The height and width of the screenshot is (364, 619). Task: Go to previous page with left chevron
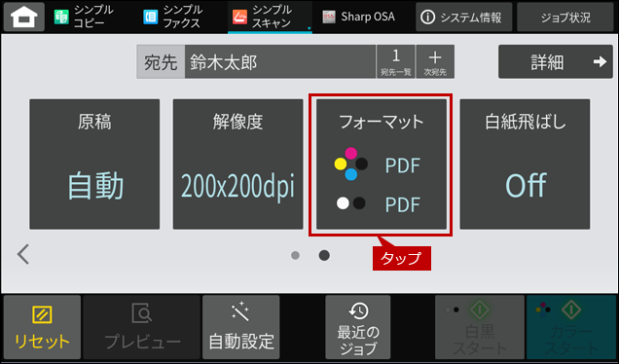click(23, 254)
